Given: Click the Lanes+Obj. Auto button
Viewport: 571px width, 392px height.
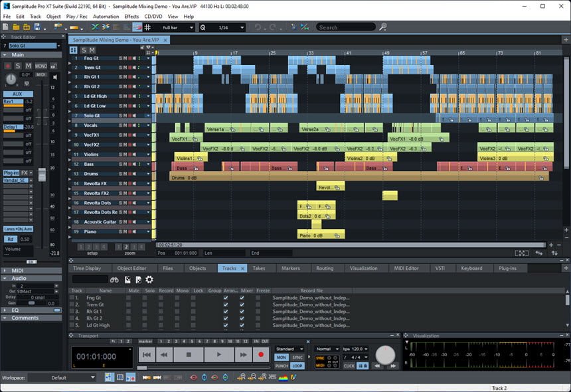Looking at the screenshot, I should click(18, 229).
